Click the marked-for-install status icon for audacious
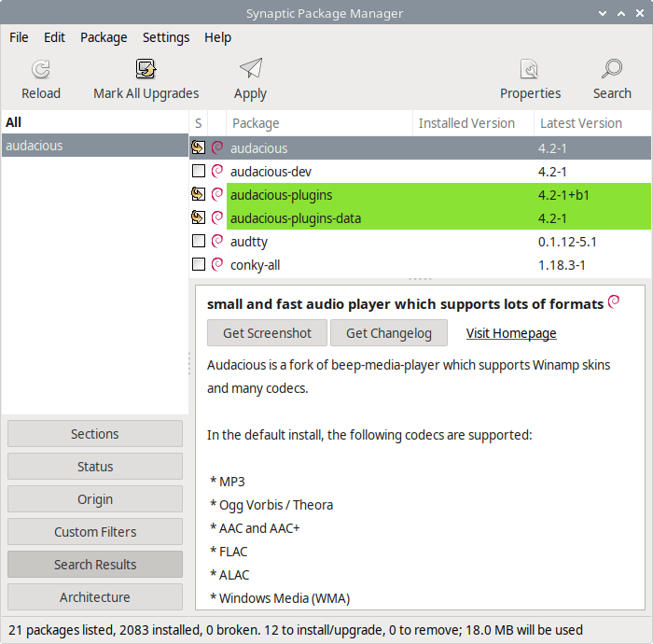 198,147
